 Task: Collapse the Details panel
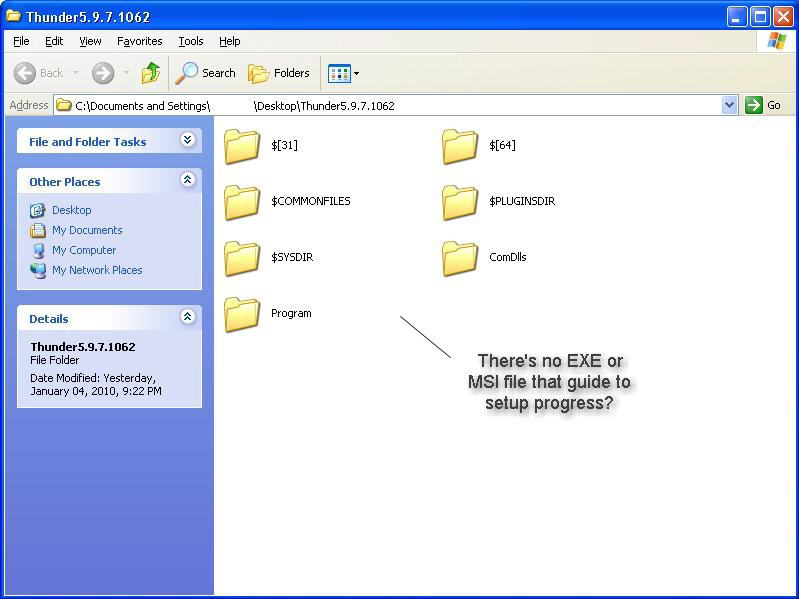pyautogui.click(x=187, y=318)
